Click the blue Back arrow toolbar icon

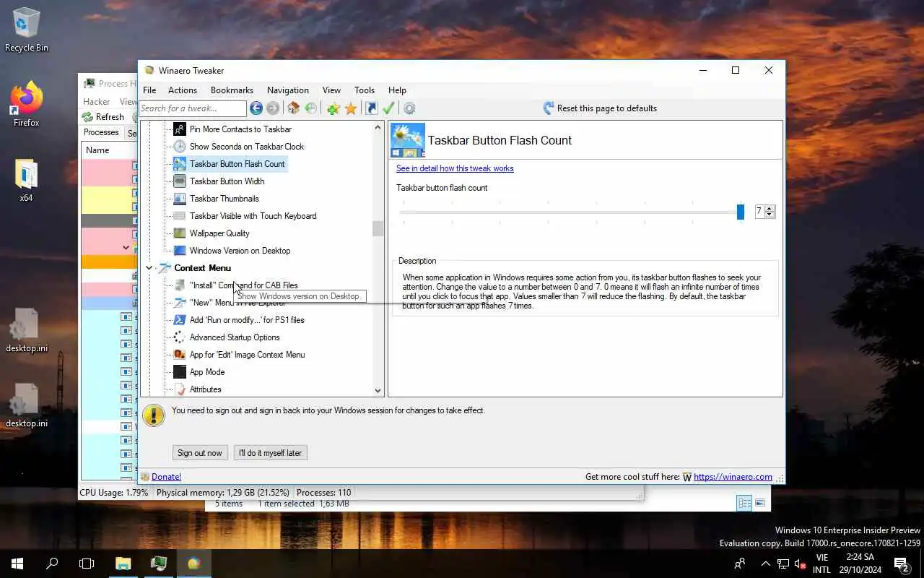tap(256, 108)
